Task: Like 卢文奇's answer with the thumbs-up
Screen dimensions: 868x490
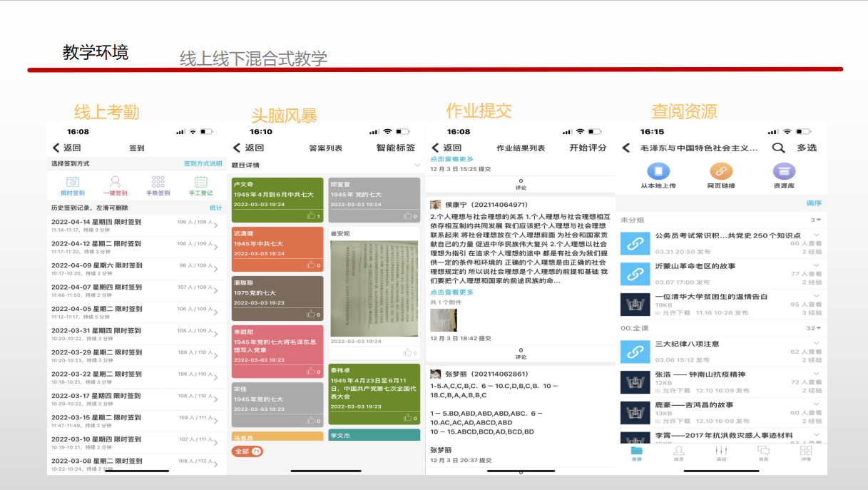Action: tap(312, 215)
